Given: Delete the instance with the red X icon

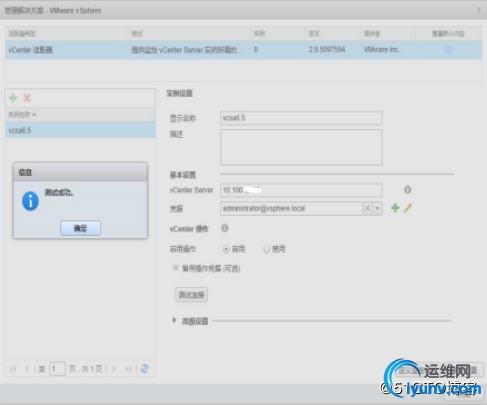Looking at the screenshot, I should pos(27,98).
